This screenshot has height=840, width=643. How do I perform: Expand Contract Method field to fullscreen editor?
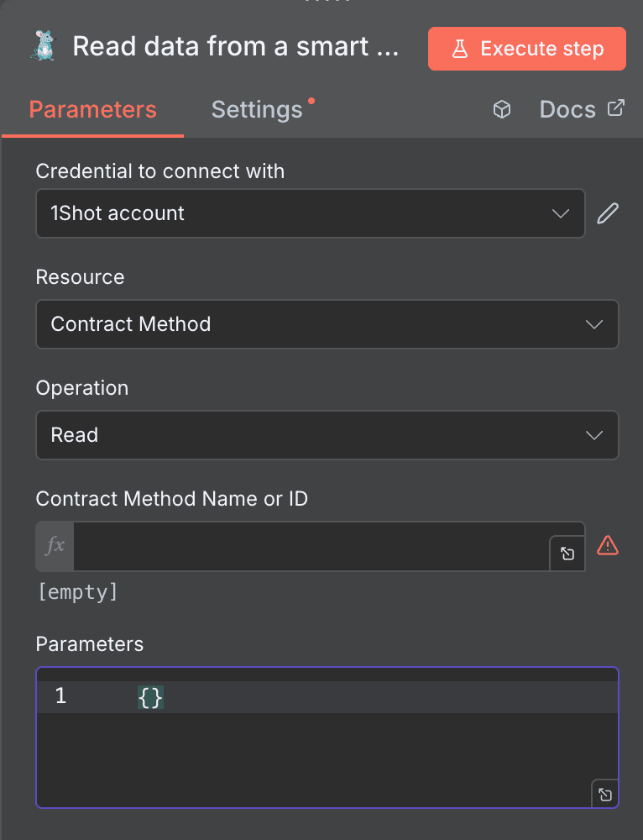point(567,554)
